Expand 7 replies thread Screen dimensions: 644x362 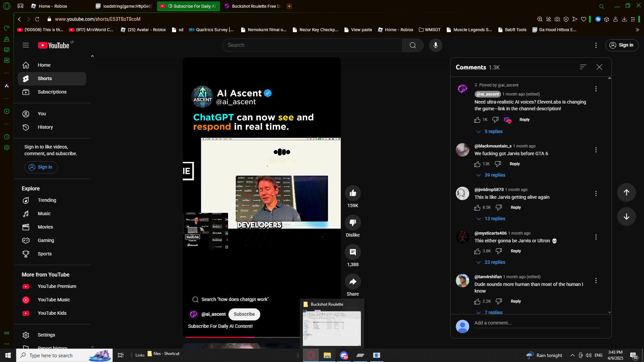click(x=489, y=312)
